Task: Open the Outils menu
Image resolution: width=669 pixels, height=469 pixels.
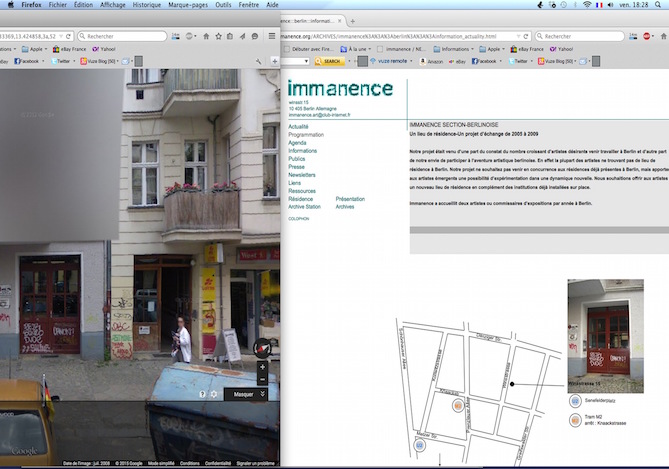Action: click(223, 5)
